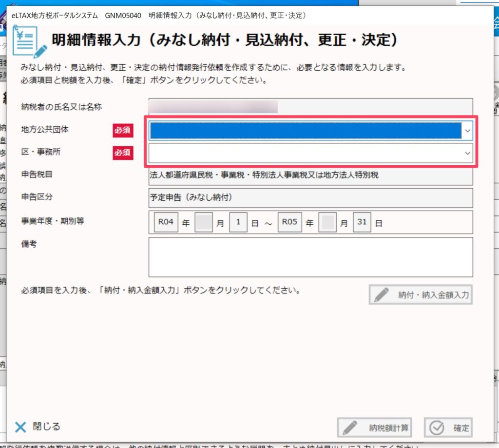The height and width of the screenshot is (448, 499).
Task: Click the X icon beside 閉じる
Action: tap(20, 427)
